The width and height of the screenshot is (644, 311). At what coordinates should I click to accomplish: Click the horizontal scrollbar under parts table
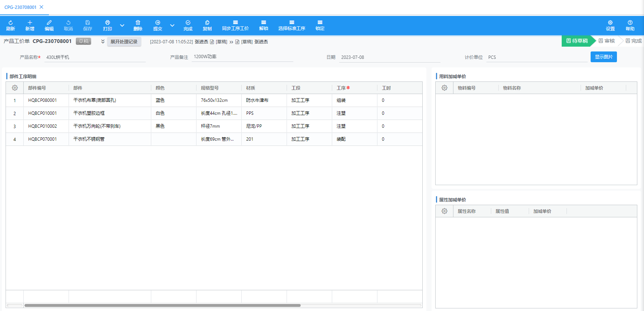click(162, 305)
